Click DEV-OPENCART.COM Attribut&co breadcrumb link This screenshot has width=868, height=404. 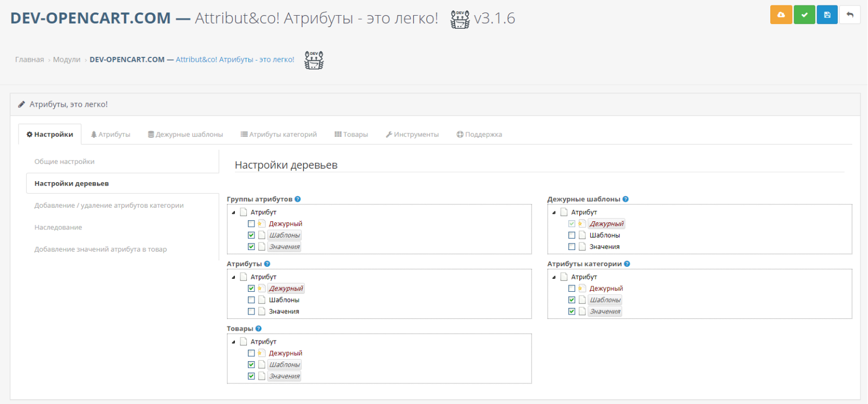point(192,60)
